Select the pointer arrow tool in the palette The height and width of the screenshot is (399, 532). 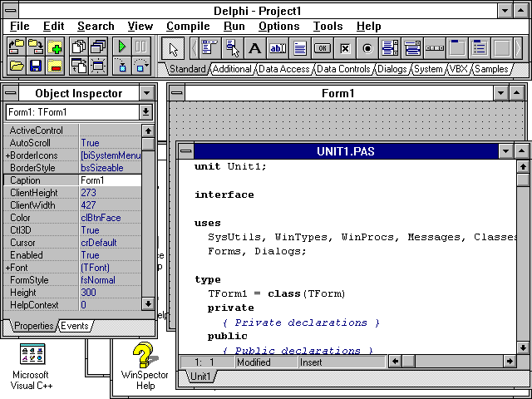coord(173,48)
